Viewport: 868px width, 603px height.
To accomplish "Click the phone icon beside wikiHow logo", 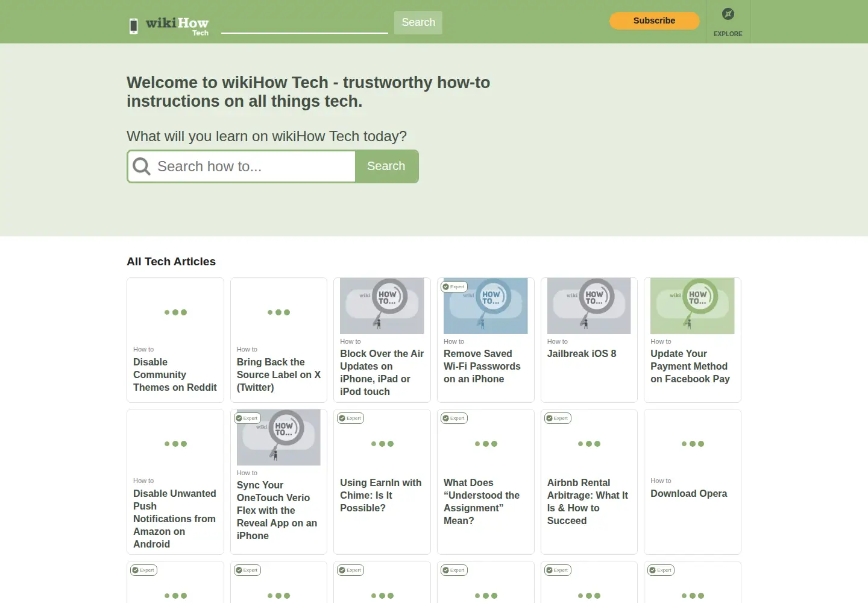I will coord(134,26).
